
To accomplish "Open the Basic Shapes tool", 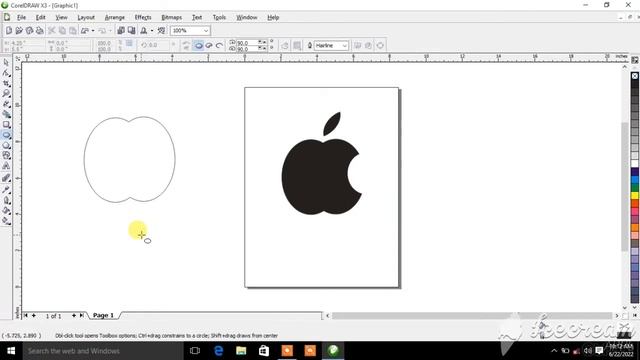I will click(x=6, y=156).
